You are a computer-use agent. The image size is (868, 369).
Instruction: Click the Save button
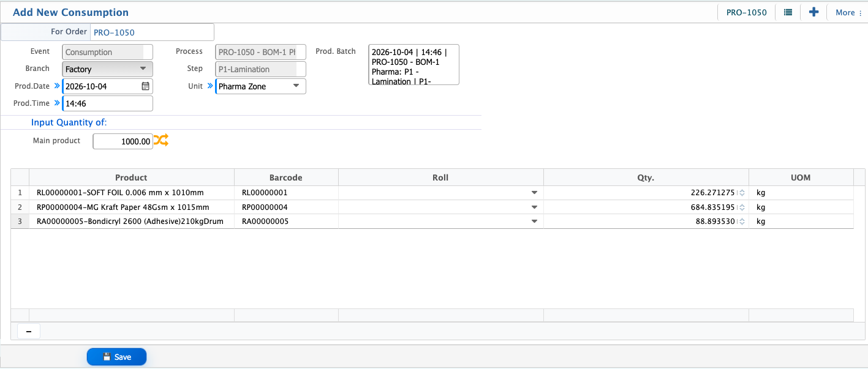pyautogui.click(x=116, y=357)
